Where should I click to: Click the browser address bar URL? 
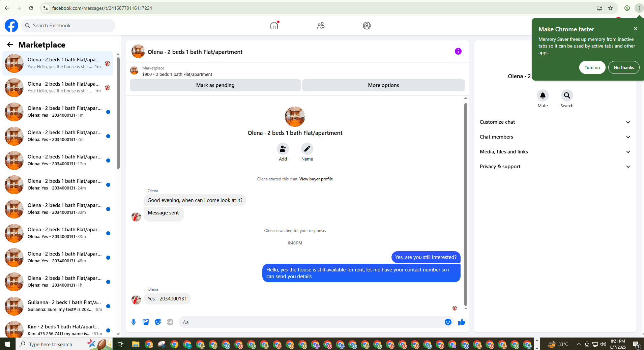[102, 8]
